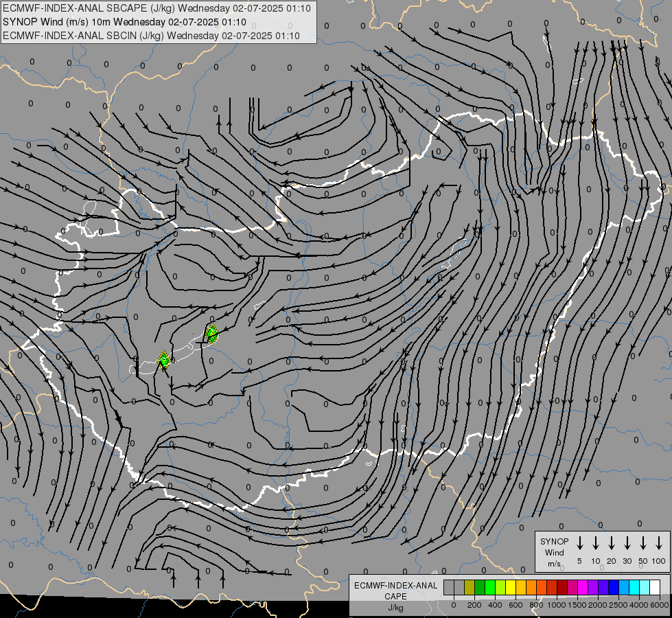Click the '2000' tick on CAPE scale

(x=598, y=605)
